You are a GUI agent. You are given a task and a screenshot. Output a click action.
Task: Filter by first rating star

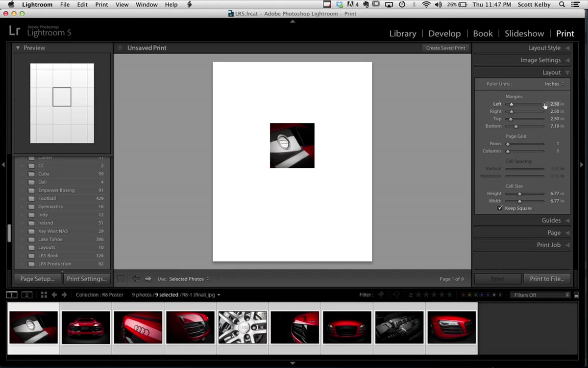pyautogui.click(x=418, y=295)
